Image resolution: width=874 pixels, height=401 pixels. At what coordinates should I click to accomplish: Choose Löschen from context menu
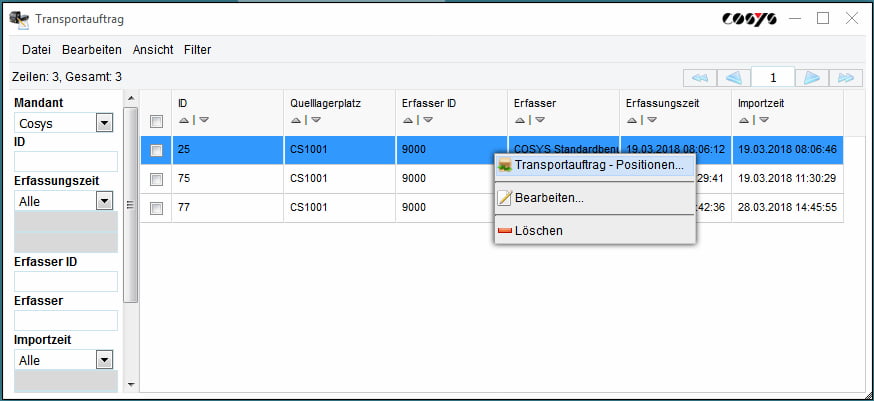pos(595,230)
